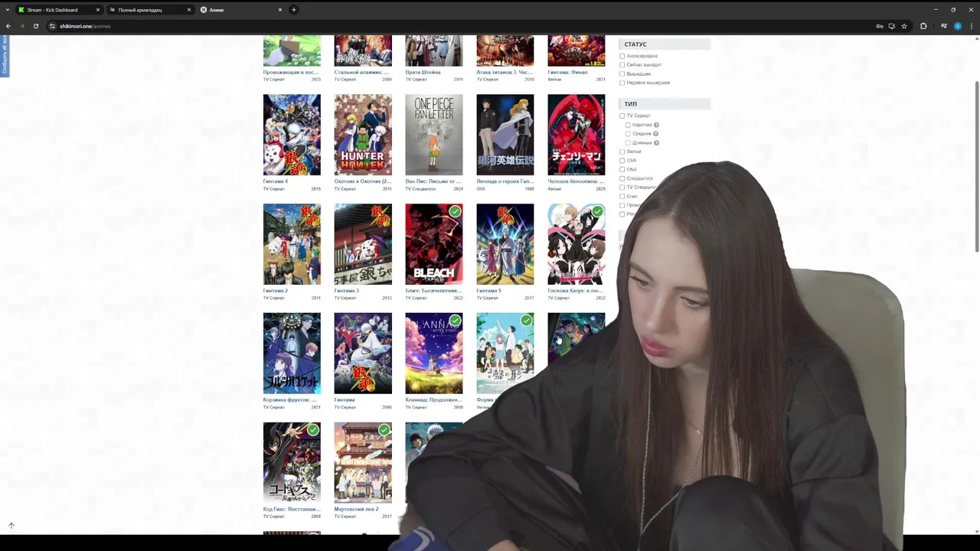Click the help icon next to Средние

coord(657,134)
